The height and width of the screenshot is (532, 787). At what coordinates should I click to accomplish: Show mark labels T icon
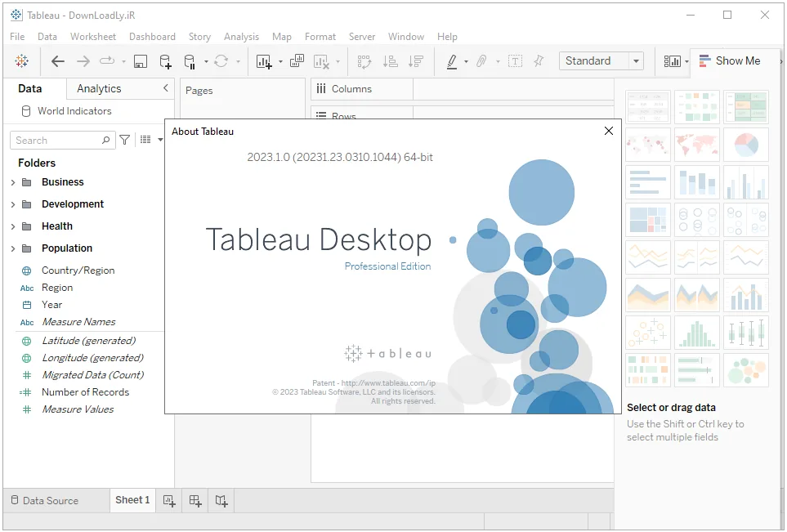[x=515, y=61]
